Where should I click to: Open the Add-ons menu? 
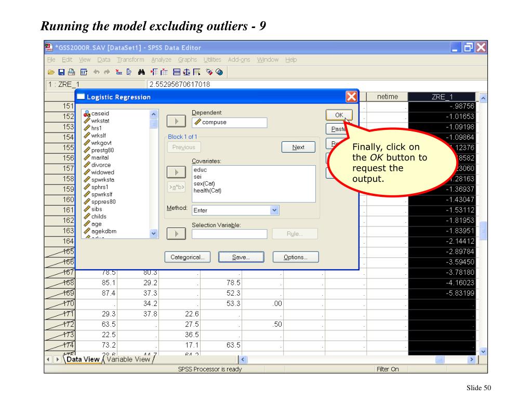click(x=239, y=60)
